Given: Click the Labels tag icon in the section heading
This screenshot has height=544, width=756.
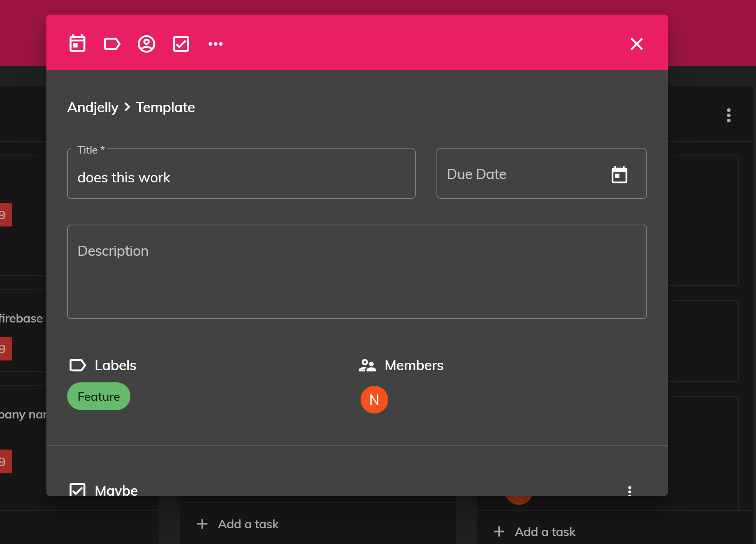Looking at the screenshot, I should [77, 365].
